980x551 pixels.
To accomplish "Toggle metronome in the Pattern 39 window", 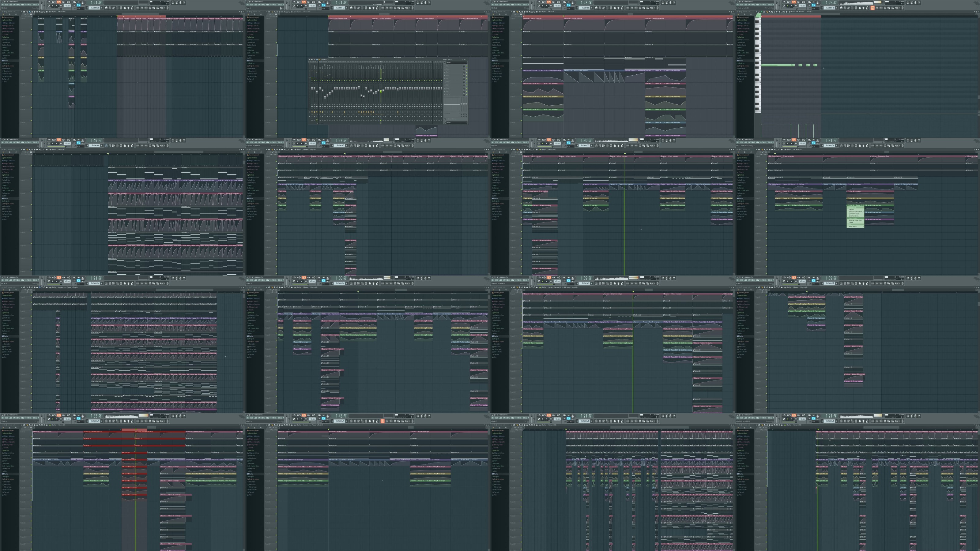I will [49, 2].
